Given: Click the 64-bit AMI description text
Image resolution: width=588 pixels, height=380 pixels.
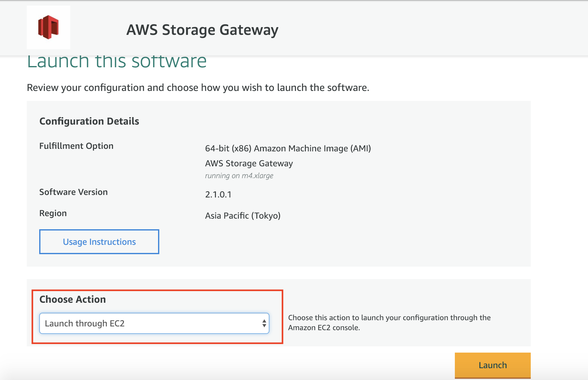Looking at the screenshot, I should point(288,148).
